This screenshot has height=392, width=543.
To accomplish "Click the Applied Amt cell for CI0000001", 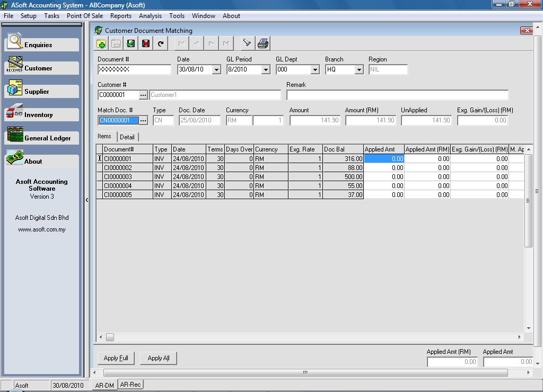I will 384,159.
